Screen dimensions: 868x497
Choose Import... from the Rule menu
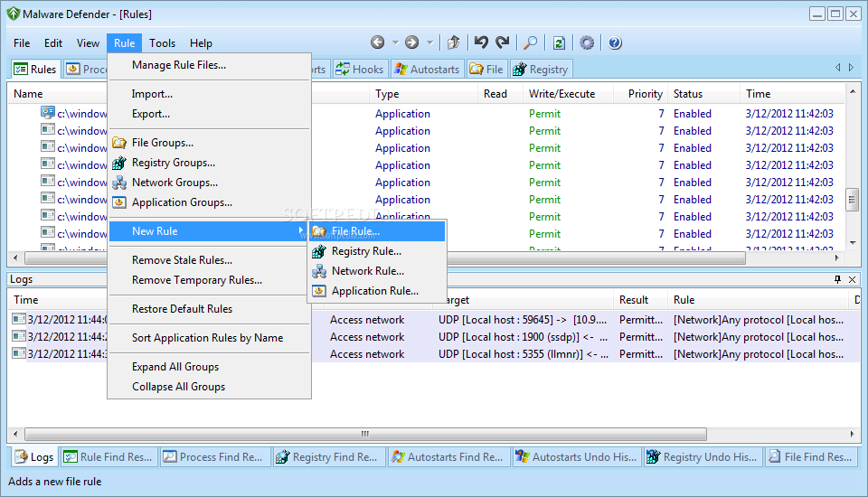point(209,94)
